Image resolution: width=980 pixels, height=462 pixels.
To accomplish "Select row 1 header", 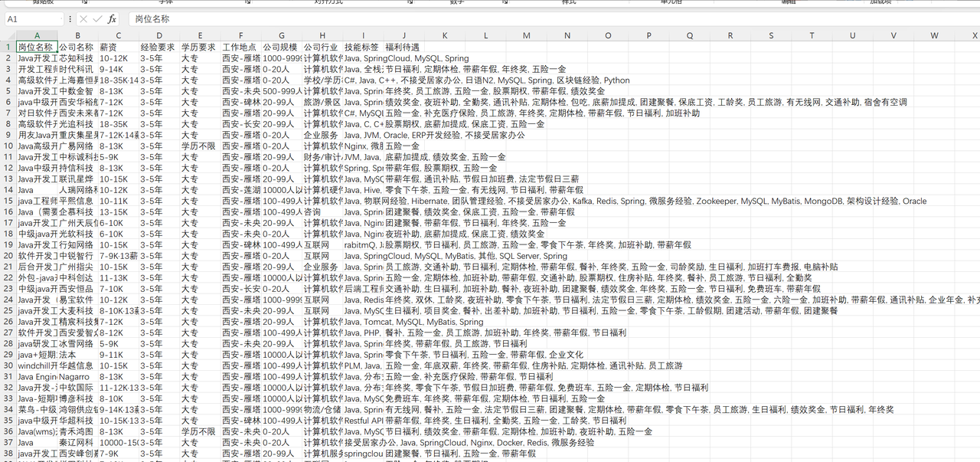I will [8, 47].
